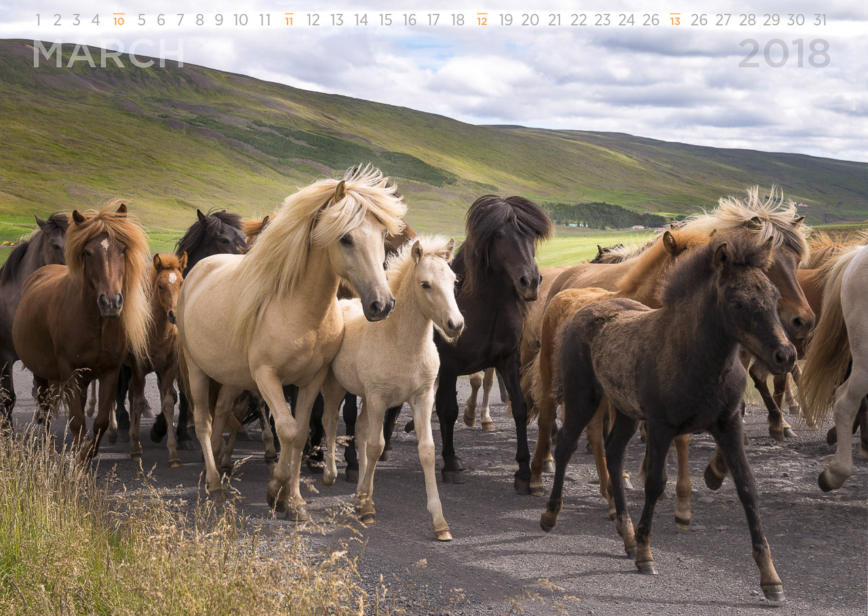Click date 31 in calendar row
The height and width of the screenshot is (616, 868).
pyautogui.click(x=820, y=20)
